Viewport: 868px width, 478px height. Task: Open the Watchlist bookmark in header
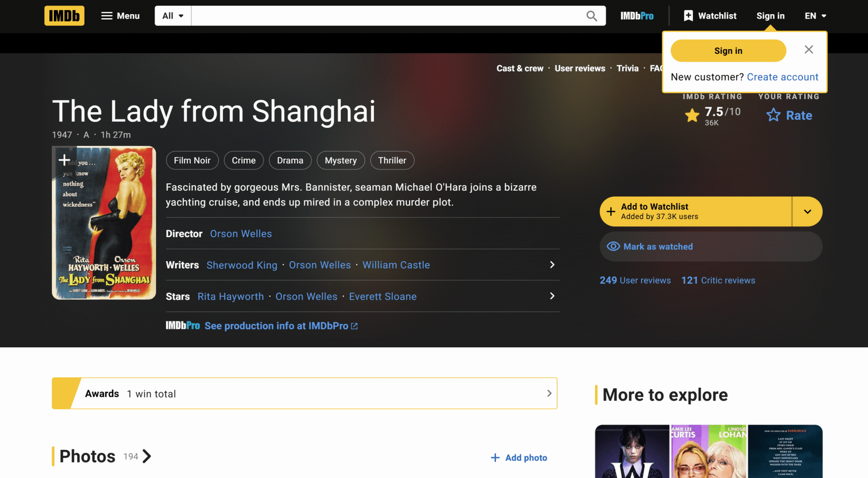coord(710,16)
